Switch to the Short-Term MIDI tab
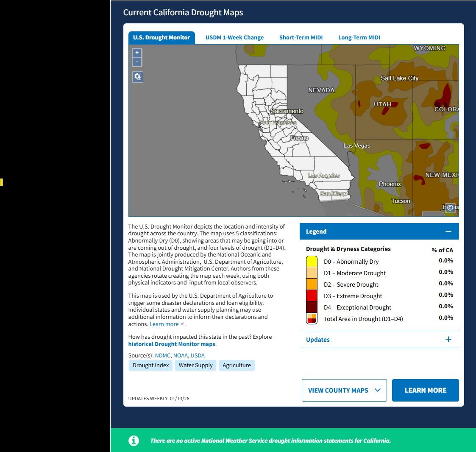The height and width of the screenshot is (452, 476). pyautogui.click(x=301, y=38)
